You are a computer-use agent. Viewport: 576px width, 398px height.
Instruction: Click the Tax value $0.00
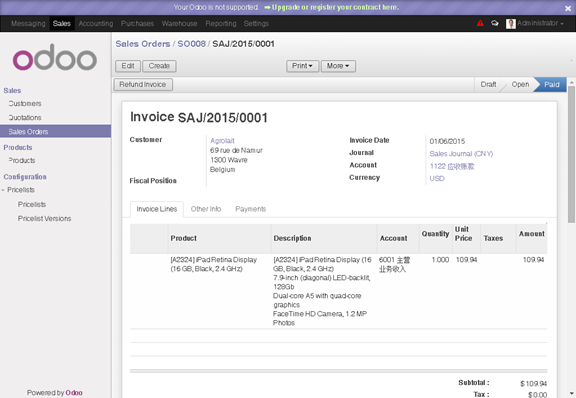(537, 395)
